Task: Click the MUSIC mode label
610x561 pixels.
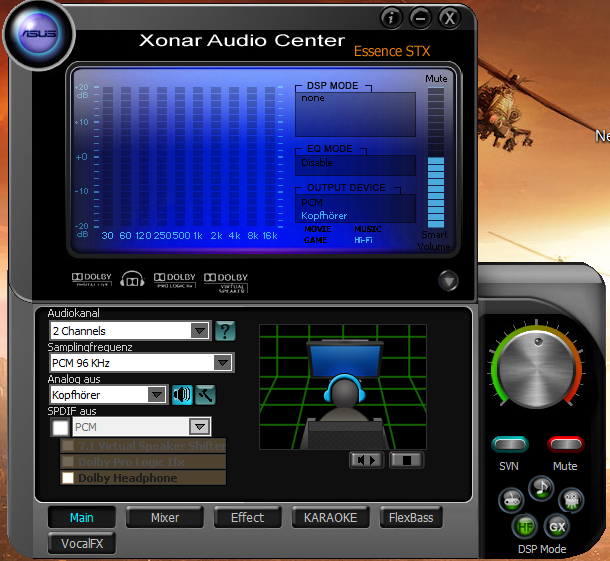Action: tap(368, 229)
